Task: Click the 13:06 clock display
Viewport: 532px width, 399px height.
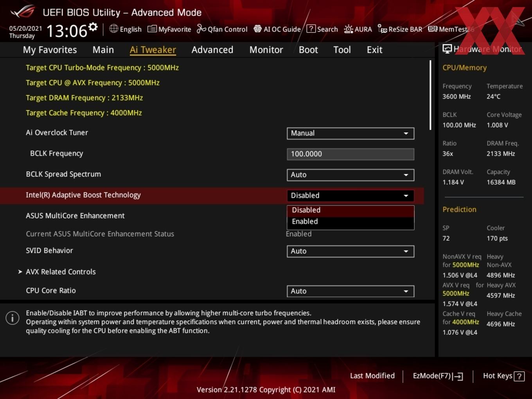Action: [67, 31]
